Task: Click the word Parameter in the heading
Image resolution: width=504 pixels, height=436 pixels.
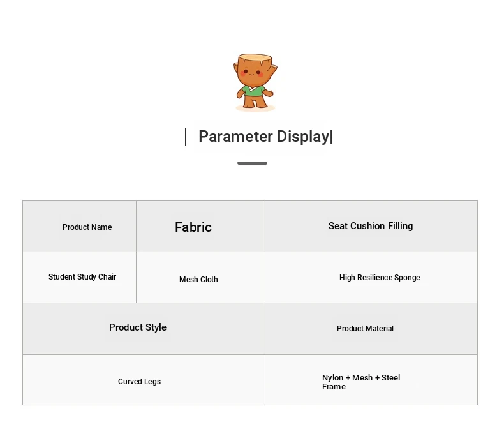Action: click(x=235, y=137)
